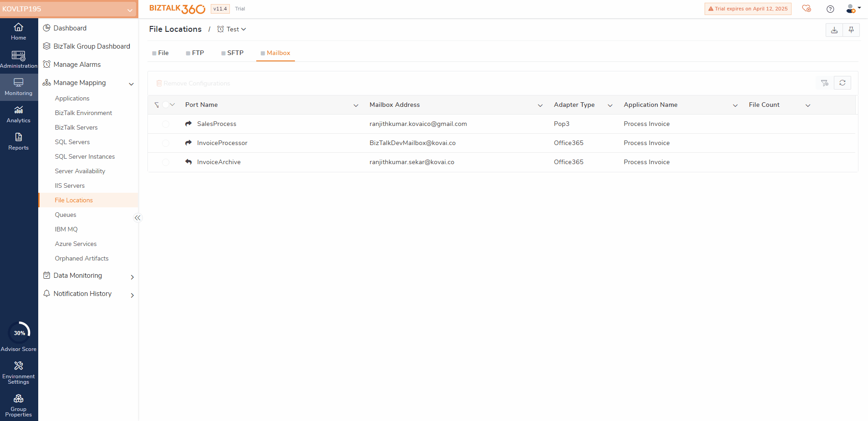
Task: Open the KOVLTP195 environment dropdown
Action: coord(69,9)
